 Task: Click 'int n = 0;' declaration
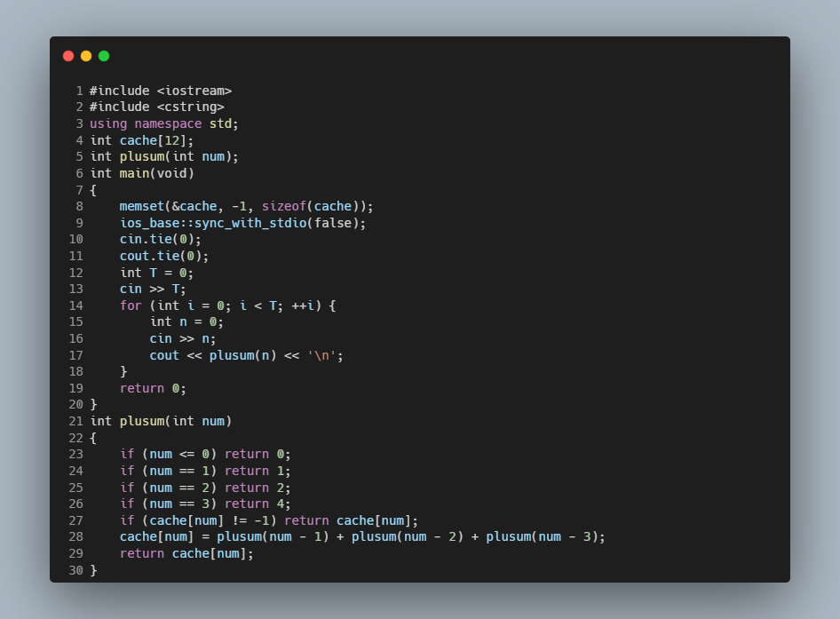pyautogui.click(x=186, y=321)
